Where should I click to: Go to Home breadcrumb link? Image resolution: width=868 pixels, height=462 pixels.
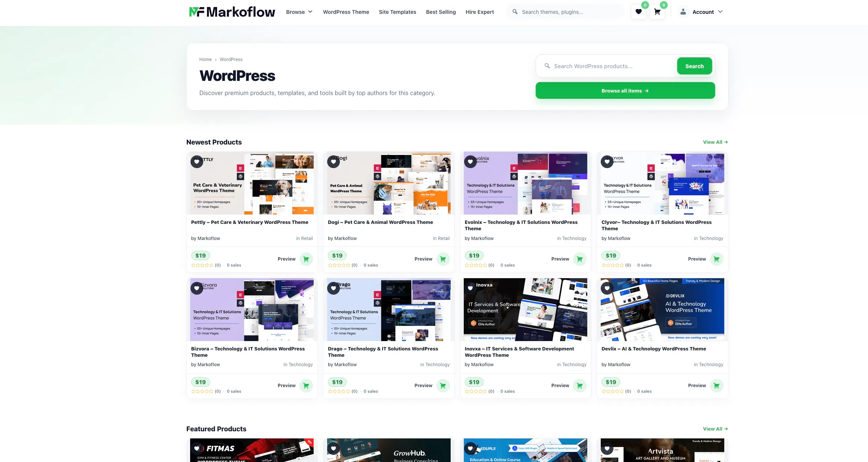[205, 60]
